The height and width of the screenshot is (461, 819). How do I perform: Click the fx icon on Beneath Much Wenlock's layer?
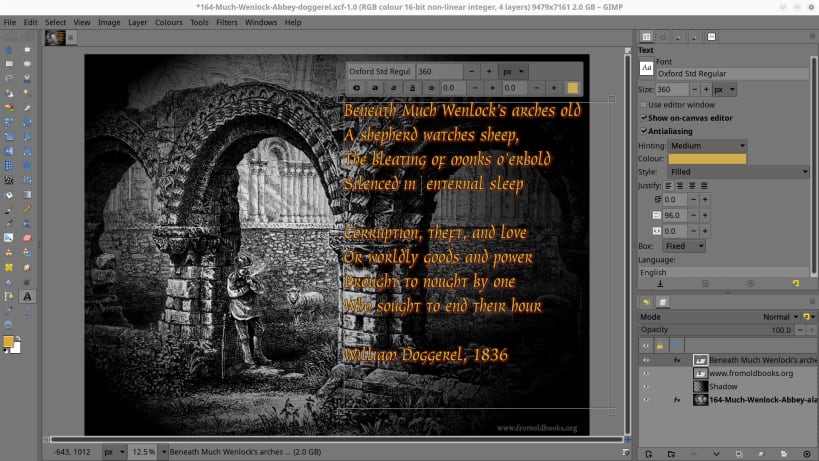pos(677,360)
